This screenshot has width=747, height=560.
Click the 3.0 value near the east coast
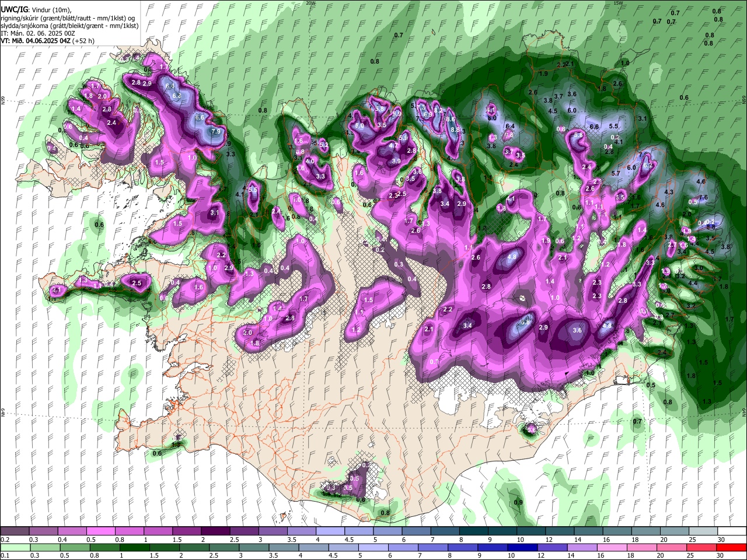click(698, 268)
